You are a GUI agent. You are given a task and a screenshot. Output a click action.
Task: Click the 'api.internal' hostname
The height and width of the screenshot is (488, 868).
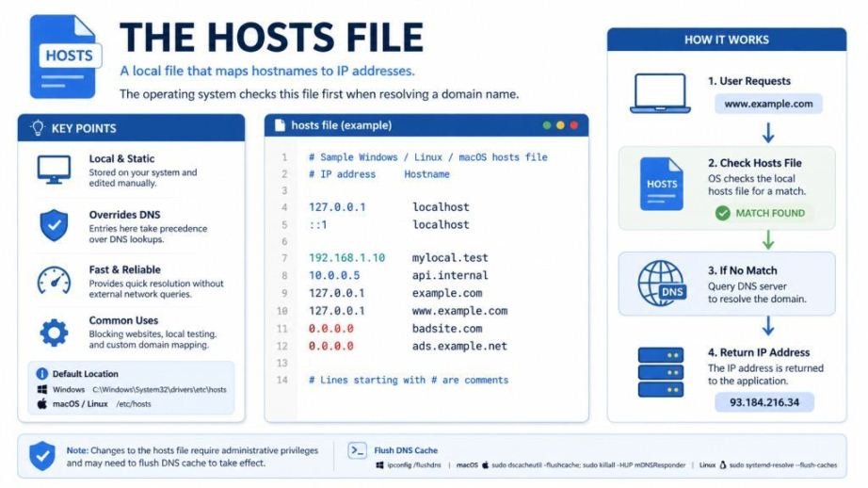click(450, 275)
